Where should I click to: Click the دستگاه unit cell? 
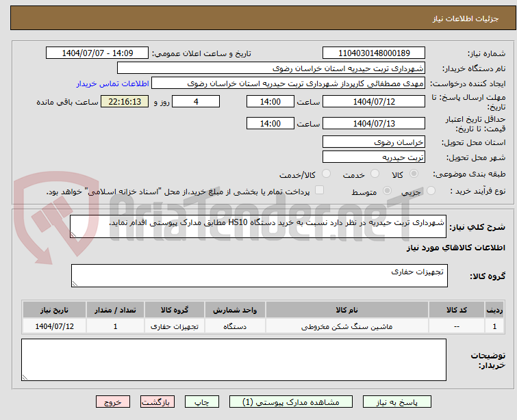point(235,326)
